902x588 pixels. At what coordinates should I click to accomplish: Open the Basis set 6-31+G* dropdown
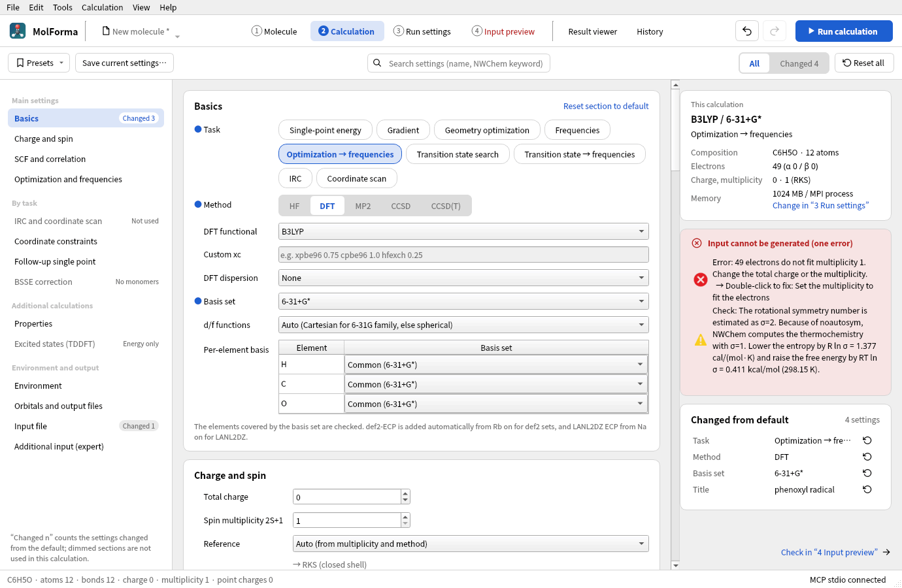(463, 301)
